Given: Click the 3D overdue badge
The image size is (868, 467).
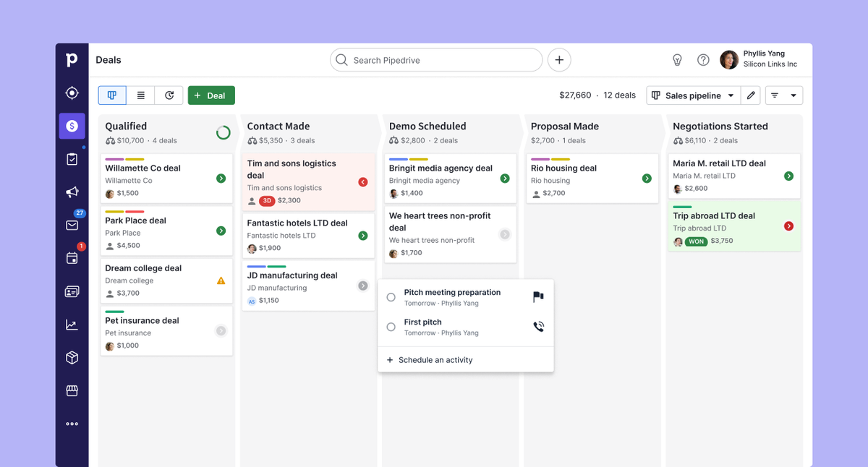Looking at the screenshot, I should pyautogui.click(x=267, y=201).
